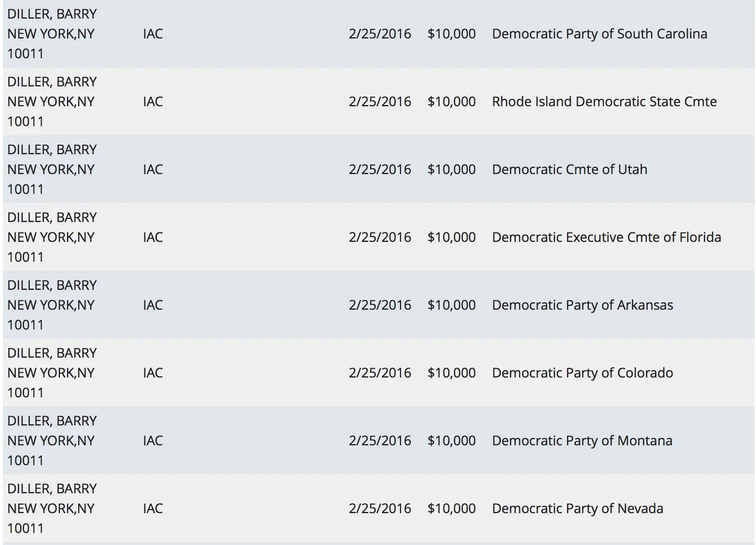756x545 pixels.
Task: Click the 2/25/2016 date in Nevada row
Action: point(380,509)
